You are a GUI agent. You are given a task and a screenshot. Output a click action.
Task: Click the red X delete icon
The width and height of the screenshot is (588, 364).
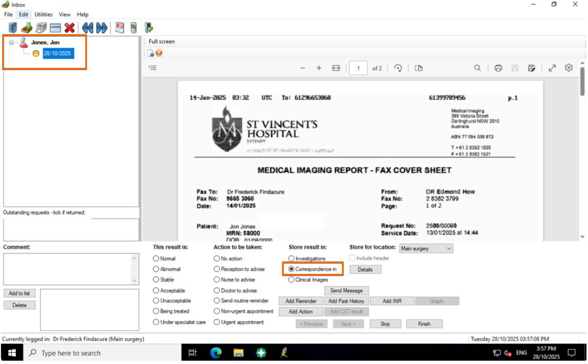(69, 28)
